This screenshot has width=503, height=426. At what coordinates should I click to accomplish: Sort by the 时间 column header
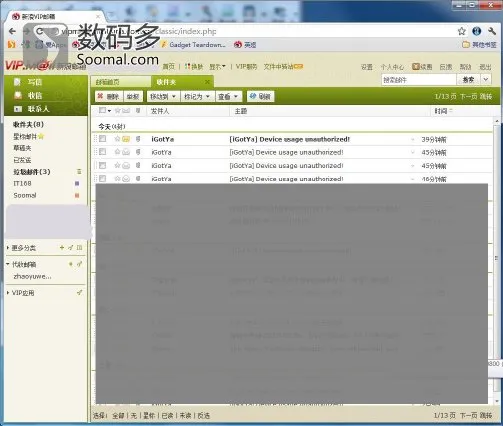(x=443, y=111)
